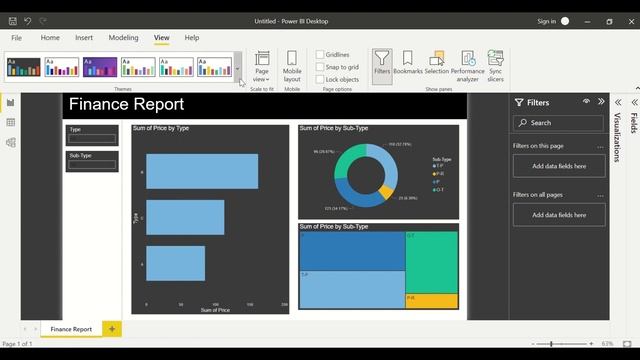Switch to Data view in sidebar
Viewport: 640px width, 360px height.
[11, 122]
